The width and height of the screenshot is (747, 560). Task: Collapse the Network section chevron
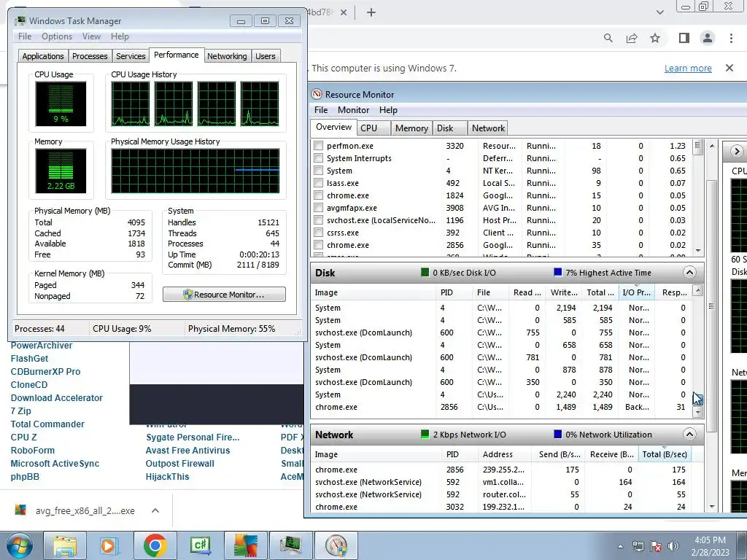[689, 434]
